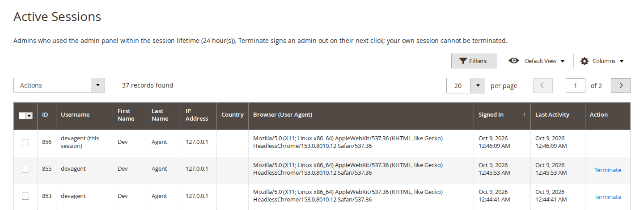Screen dimensions: 644x210
Task: Click ID cell 853
Action: (x=47, y=196)
